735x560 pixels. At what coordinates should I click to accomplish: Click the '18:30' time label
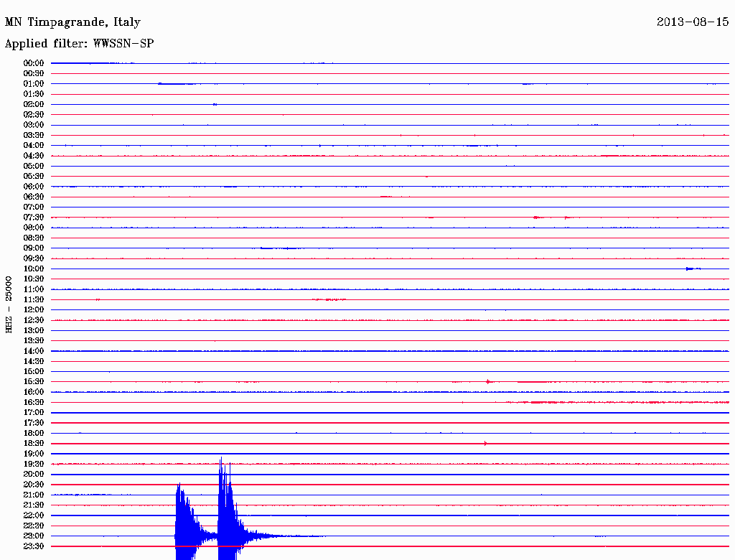[33, 443]
